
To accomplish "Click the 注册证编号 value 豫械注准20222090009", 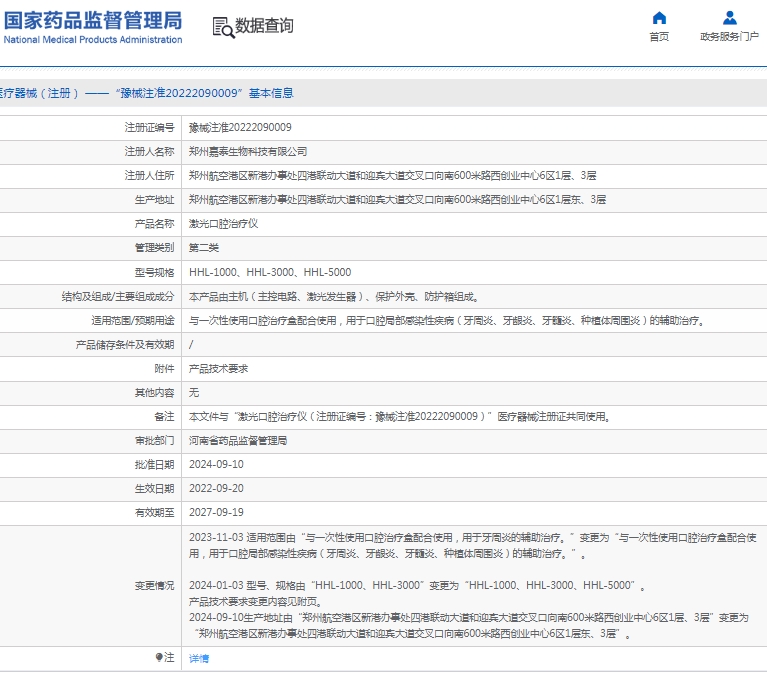I will (240, 128).
